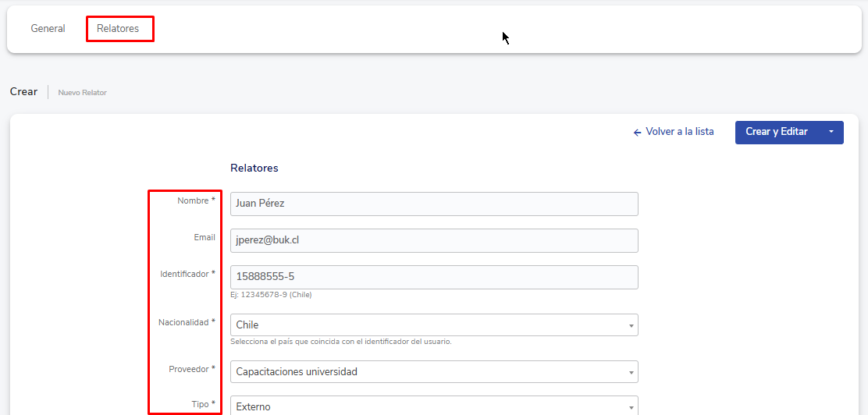Expand the Tipo dropdown showing Externo

[x=429, y=406]
